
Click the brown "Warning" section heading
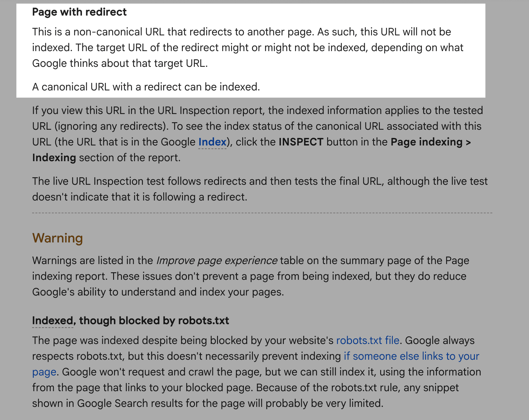tap(57, 238)
